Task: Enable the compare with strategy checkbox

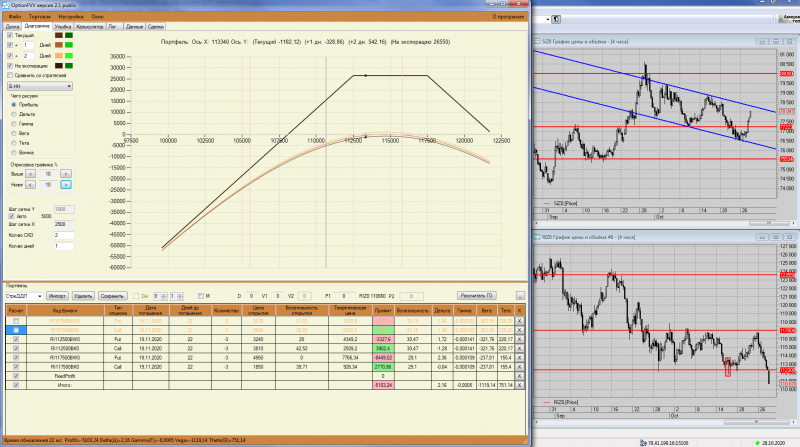Action: tap(10, 76)
